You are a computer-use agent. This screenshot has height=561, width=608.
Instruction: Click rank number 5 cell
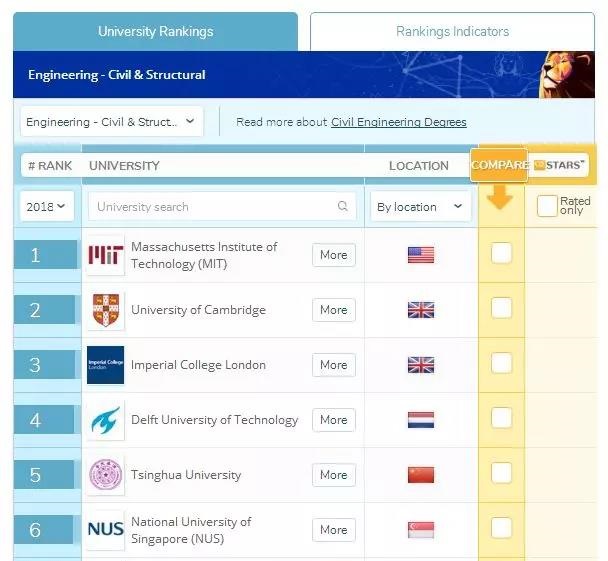(x=44, y=475)
